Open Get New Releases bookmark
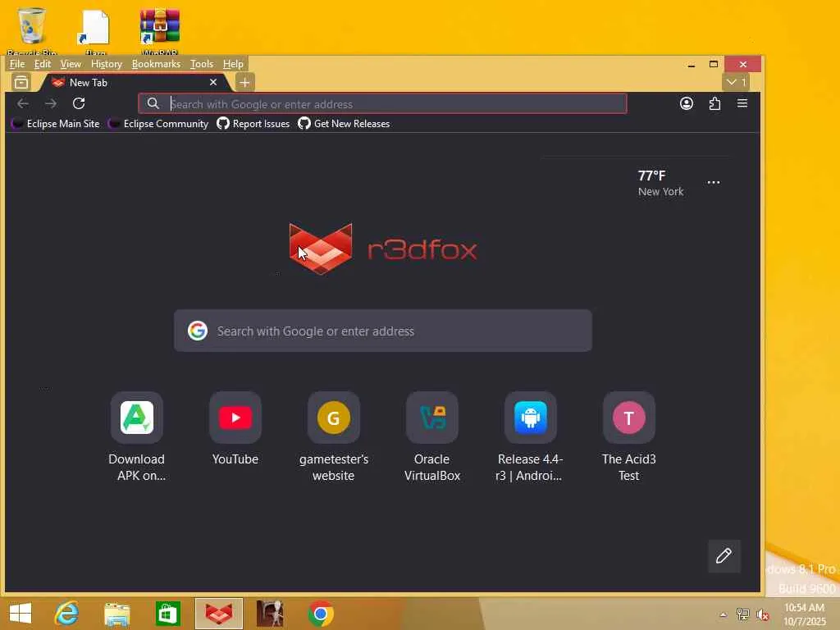Screen dimensions: 840x630 click(344, 124)
